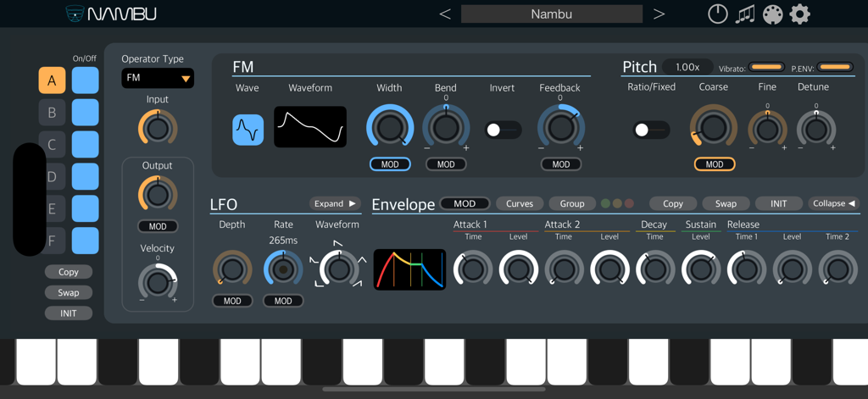Click the tuner dial icon in header
The image size is (868, 399).
pyautogui.click(x=717, y=14)
